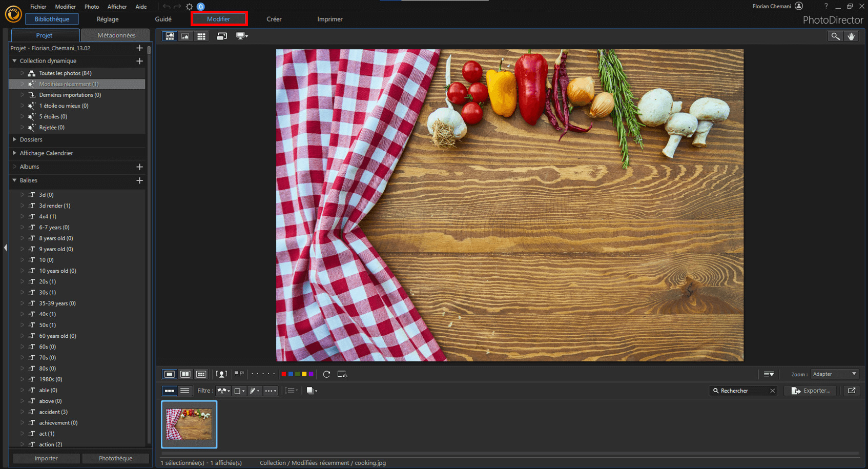Switch to the Métadonnées tab
Screen dimensions: 868x469
pos(116,35)
